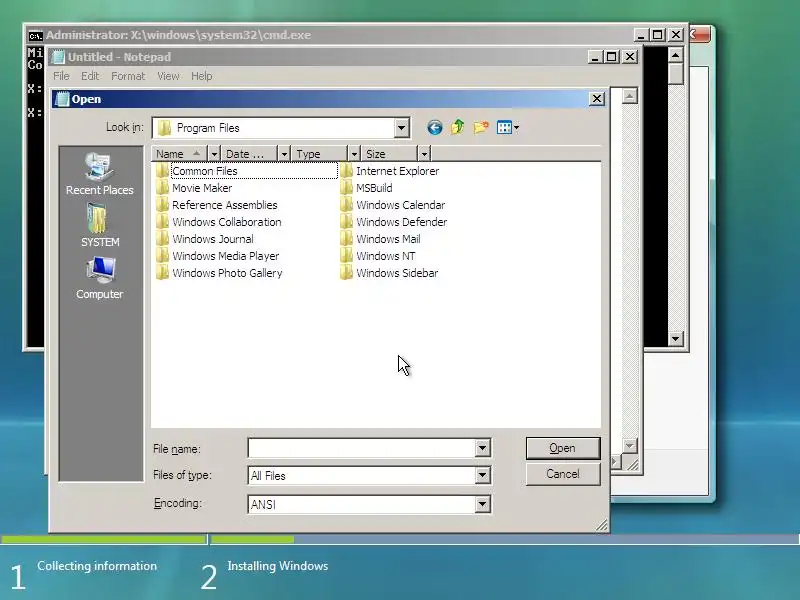The height and width of the screenshot is (600, 800).
Task: Sort by the Type column header
Action: click(319, 154)
